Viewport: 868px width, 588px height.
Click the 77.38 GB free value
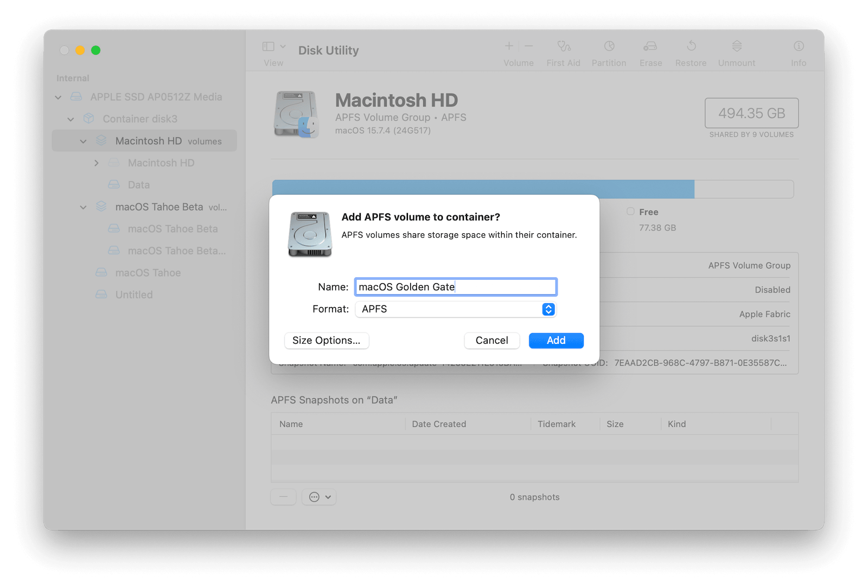coord(658,228)
